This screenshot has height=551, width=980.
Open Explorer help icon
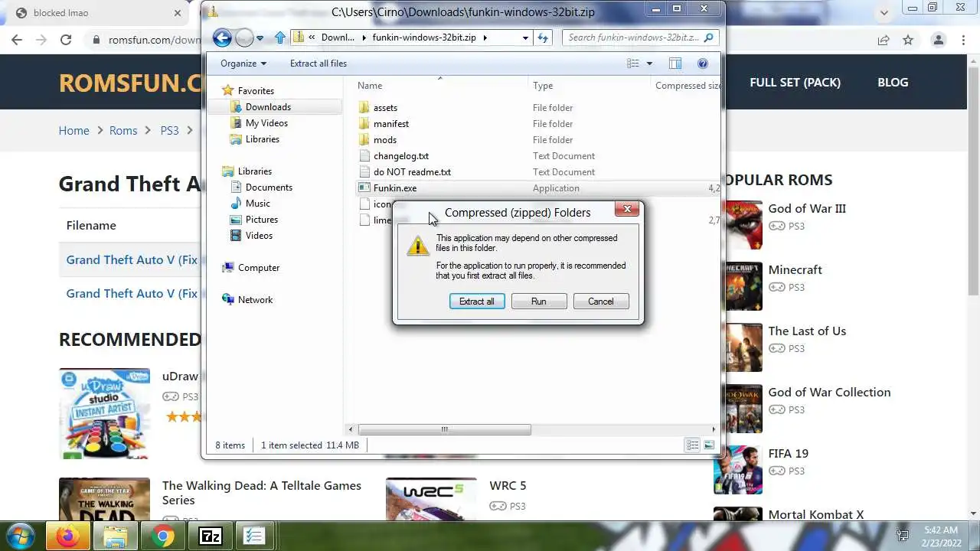pos(702,64)
